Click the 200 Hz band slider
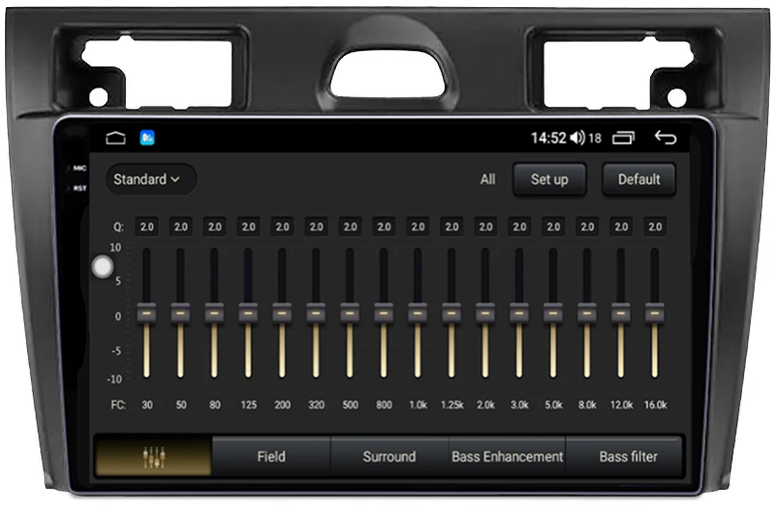This screenshot has width=777, height=507. 282,313
